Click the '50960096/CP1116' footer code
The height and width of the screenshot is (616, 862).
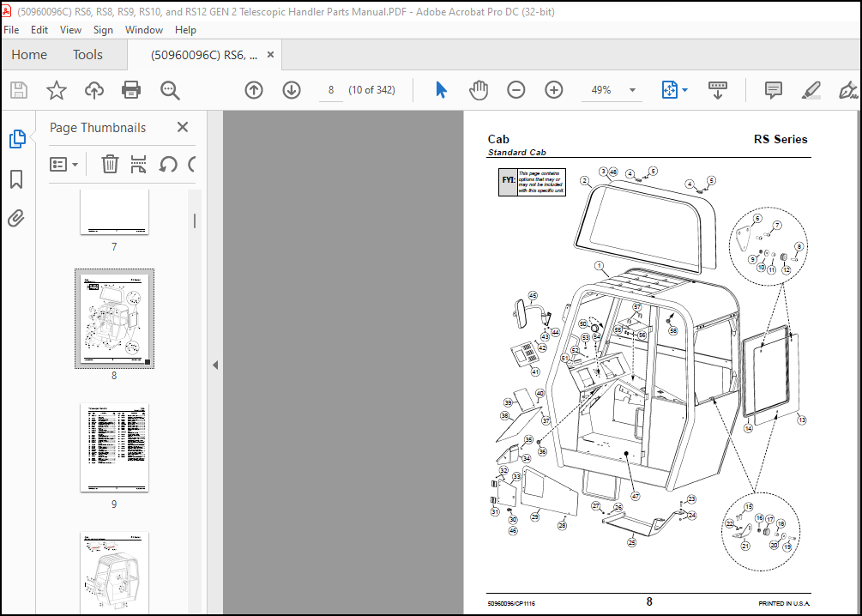(x=511, y=603)
